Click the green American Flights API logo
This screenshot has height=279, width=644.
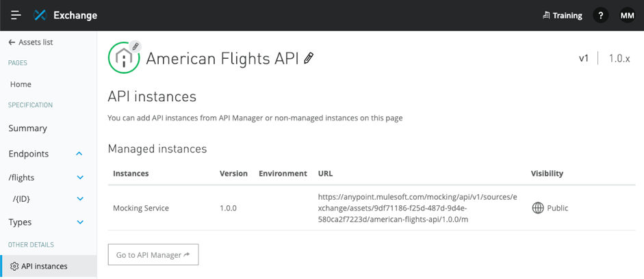[x=123, y=59]
